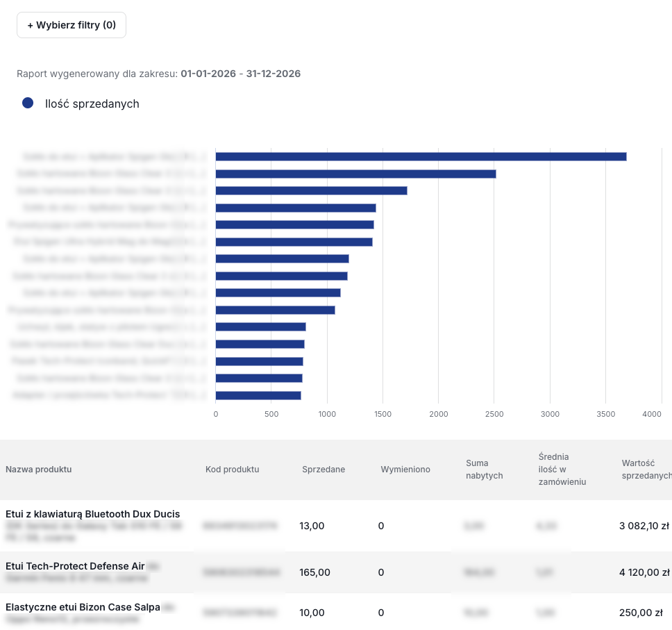This screenshot has width=672, height=630.
Task: Click the bottom-most bar in chart
Action: pyautogui.click(x=258, y=395)
